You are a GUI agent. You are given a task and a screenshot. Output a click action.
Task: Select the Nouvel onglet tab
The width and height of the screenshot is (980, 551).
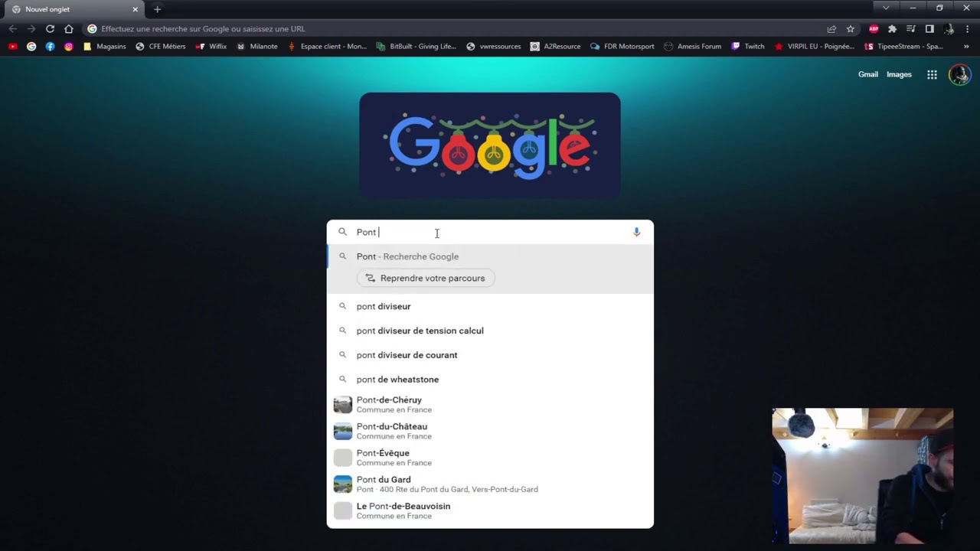point(74,9)
